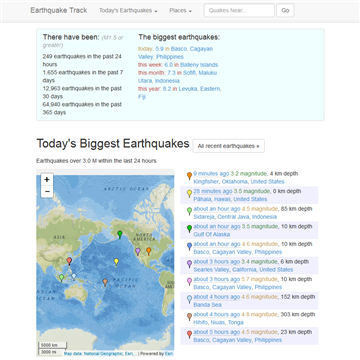Open the 'about 5 hours ago' earthquake link

click(217, 332)
